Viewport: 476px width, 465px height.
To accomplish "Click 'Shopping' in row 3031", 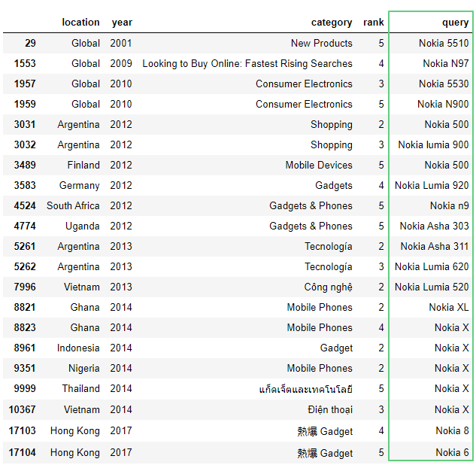I will pos(331,125).
